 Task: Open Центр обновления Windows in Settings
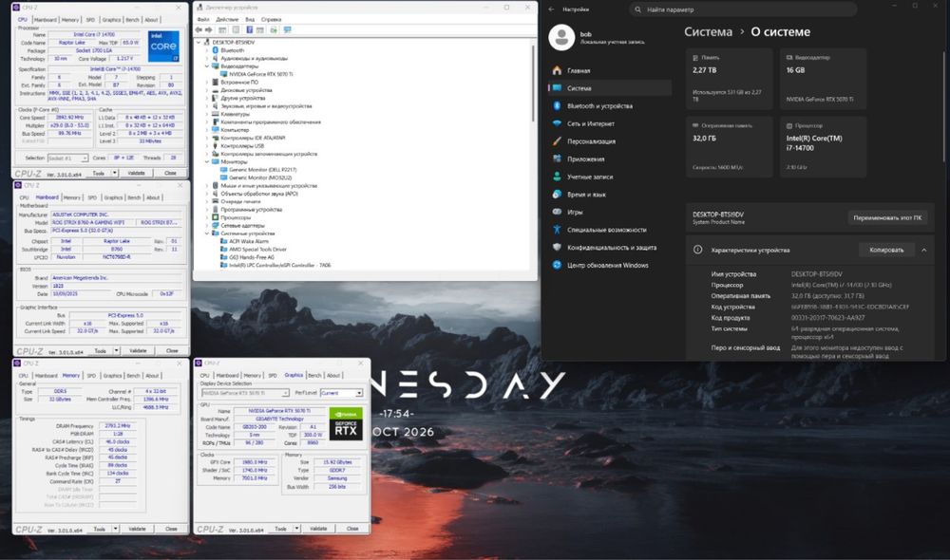click(610, 265)
